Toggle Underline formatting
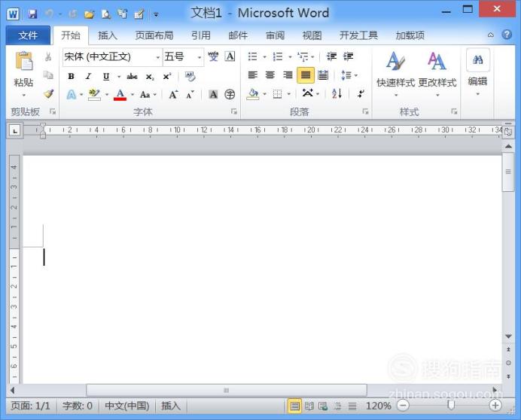This screenshot has height=420, width=521. (106, 77)
